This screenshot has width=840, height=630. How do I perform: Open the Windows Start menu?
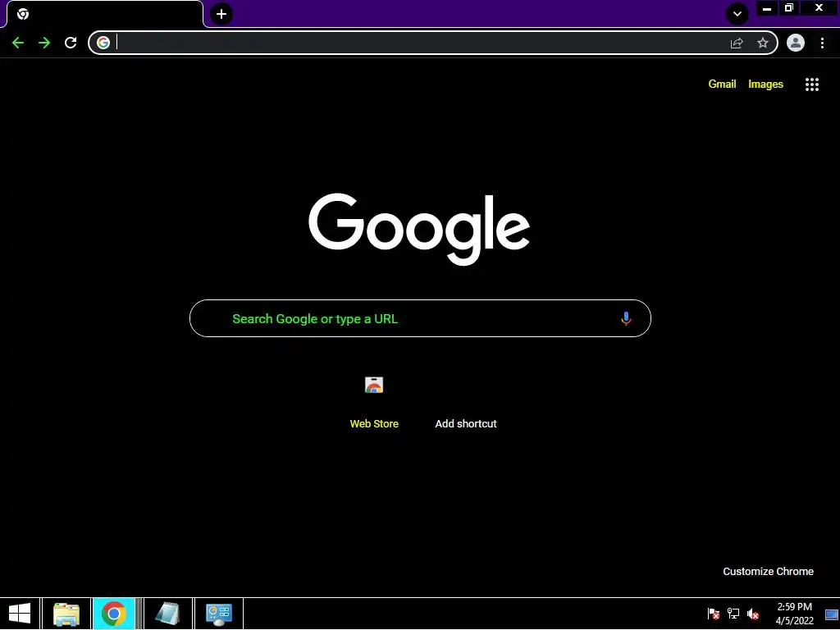pyautogui.click(x=20, y=614)
